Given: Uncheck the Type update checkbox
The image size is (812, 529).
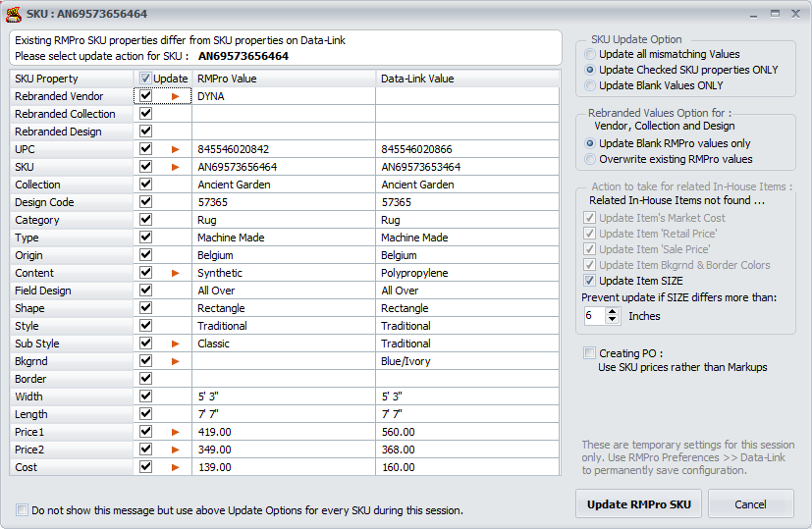Looking at the screenshot, I should [145, 238].
